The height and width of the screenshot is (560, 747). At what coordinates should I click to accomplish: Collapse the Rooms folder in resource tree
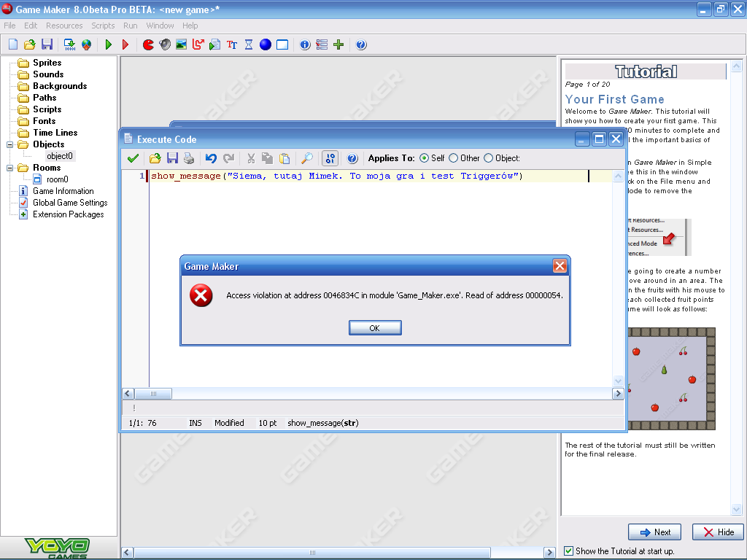click(x=11, y=168)
